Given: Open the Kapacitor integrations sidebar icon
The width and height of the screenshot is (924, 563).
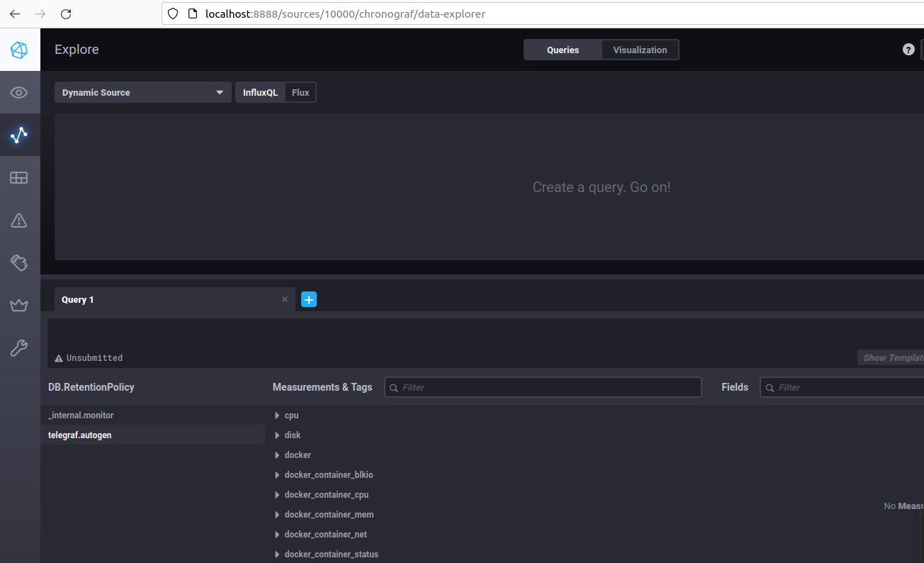Looking at the screenshot, I should click(20, 262).
